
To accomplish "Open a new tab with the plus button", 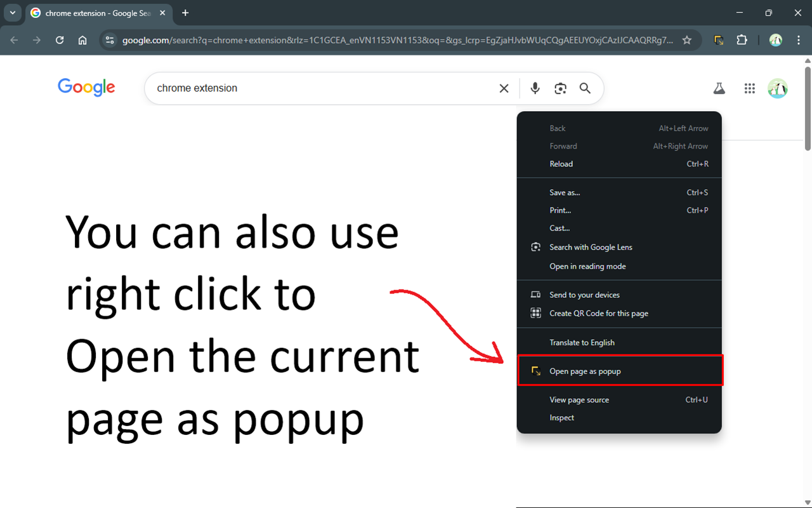I will pyautogui.click(x=185, y=13).
